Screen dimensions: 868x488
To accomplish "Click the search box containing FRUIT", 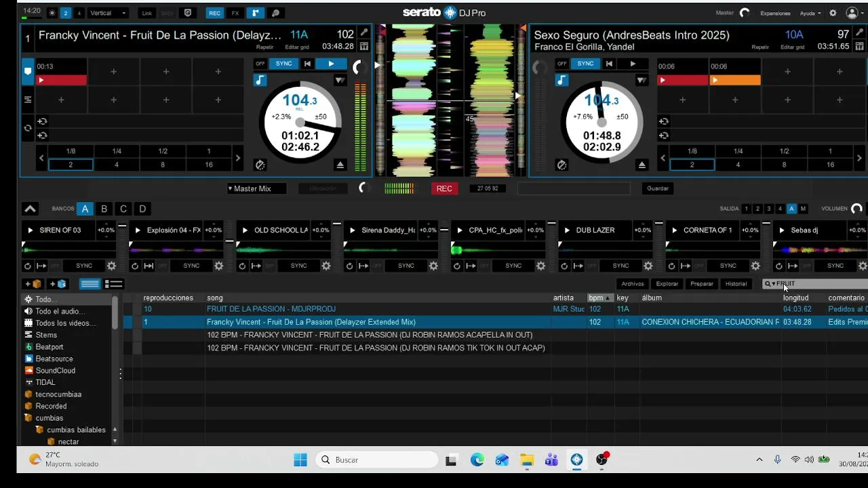I will (815, 284).
